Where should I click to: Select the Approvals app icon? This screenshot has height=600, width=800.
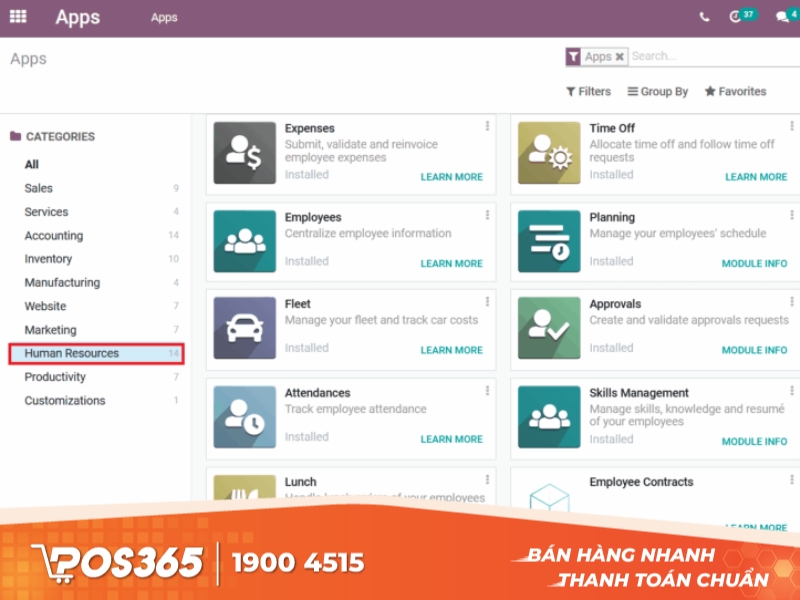(x=548, y=326)
